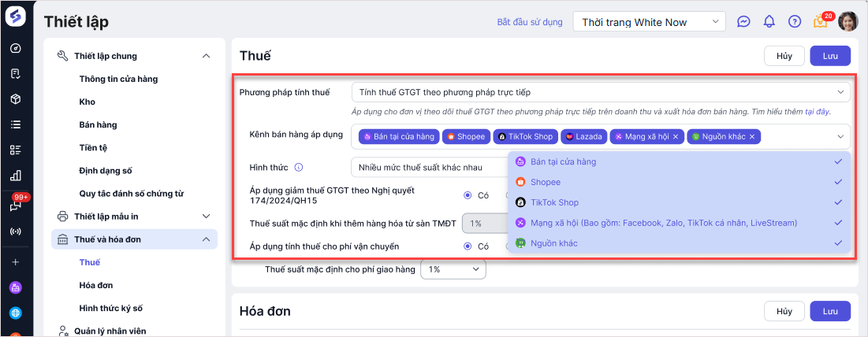Toggle Nguồn khác option in dropdown list

[680, 243]
